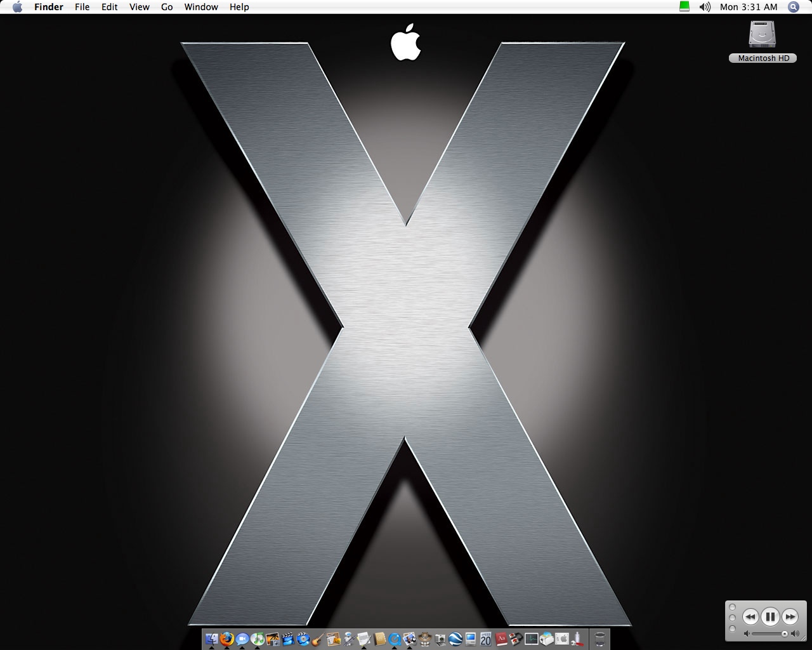Launch Activity Monitor from the Dock

[531, 639]
